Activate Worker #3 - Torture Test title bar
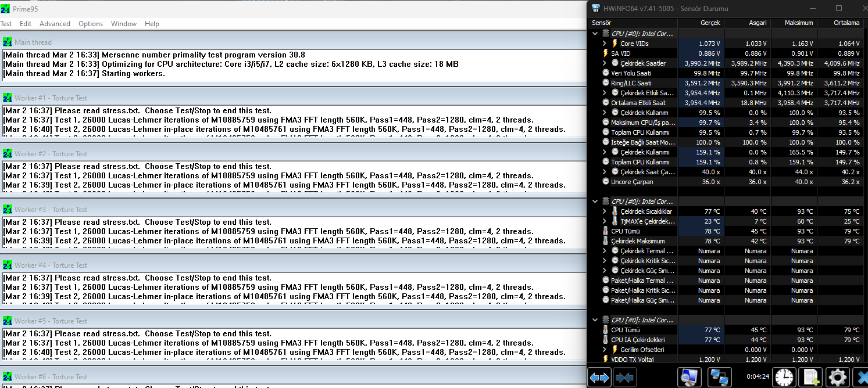 293,209
